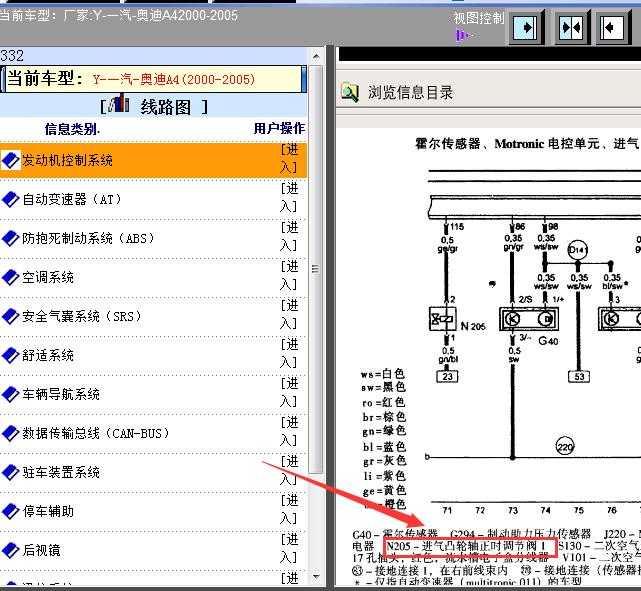Select 安全气囊系统（SRS） entry

pos(82,316)
